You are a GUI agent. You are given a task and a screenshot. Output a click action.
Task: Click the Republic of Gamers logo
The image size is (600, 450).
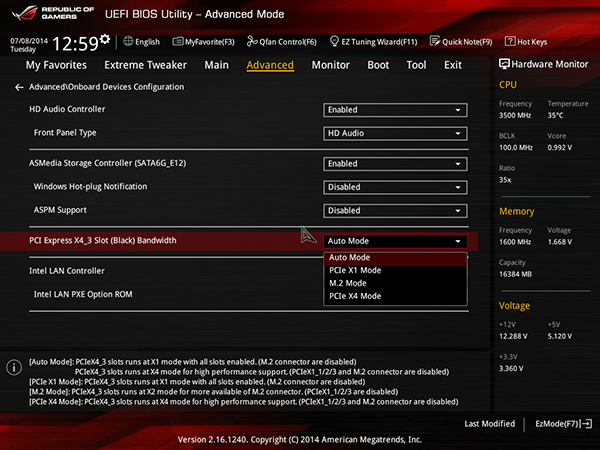(x=53, y=13)
